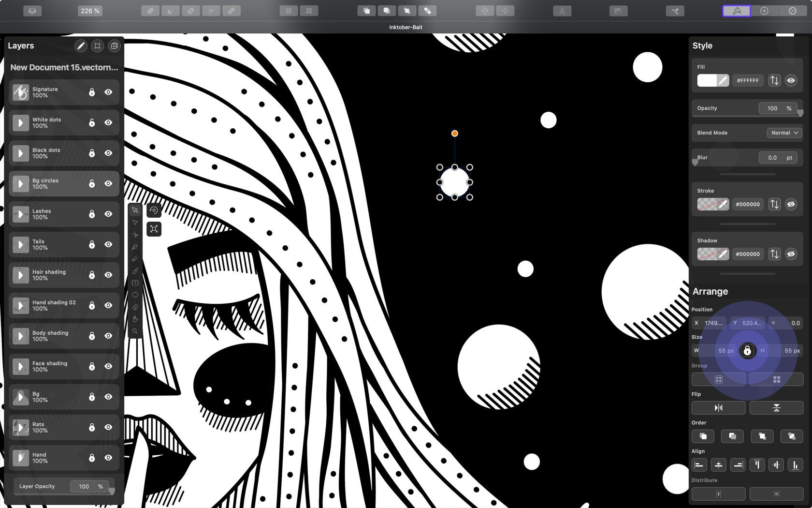This screenshot has height=508, width=812.
Task: Lock the Hair shading layer
Action: click(x=92, y=275)
